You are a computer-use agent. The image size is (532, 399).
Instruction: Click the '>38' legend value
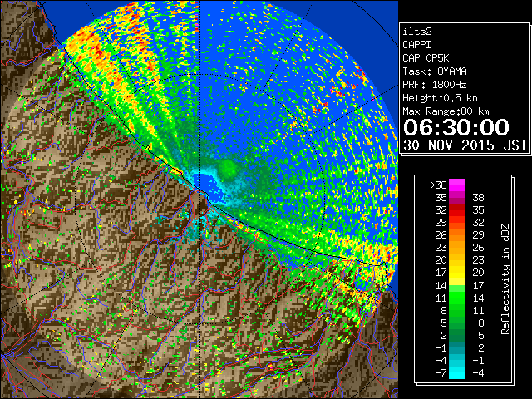coord(438,185)
